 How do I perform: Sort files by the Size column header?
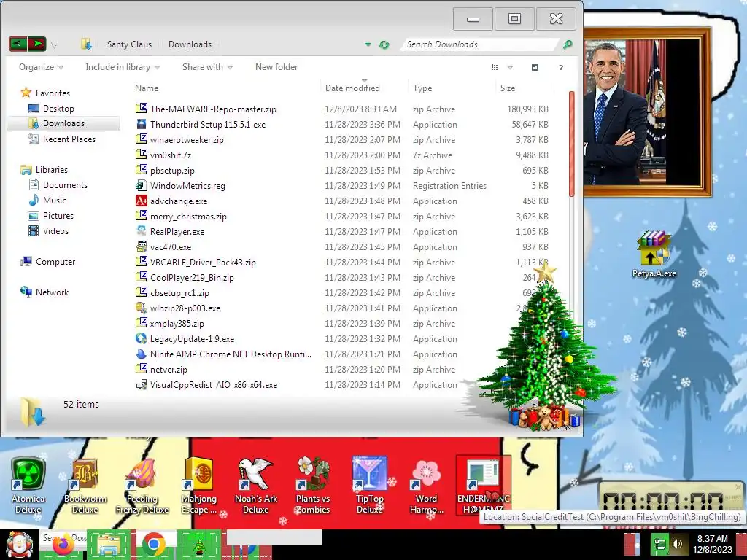508,88
